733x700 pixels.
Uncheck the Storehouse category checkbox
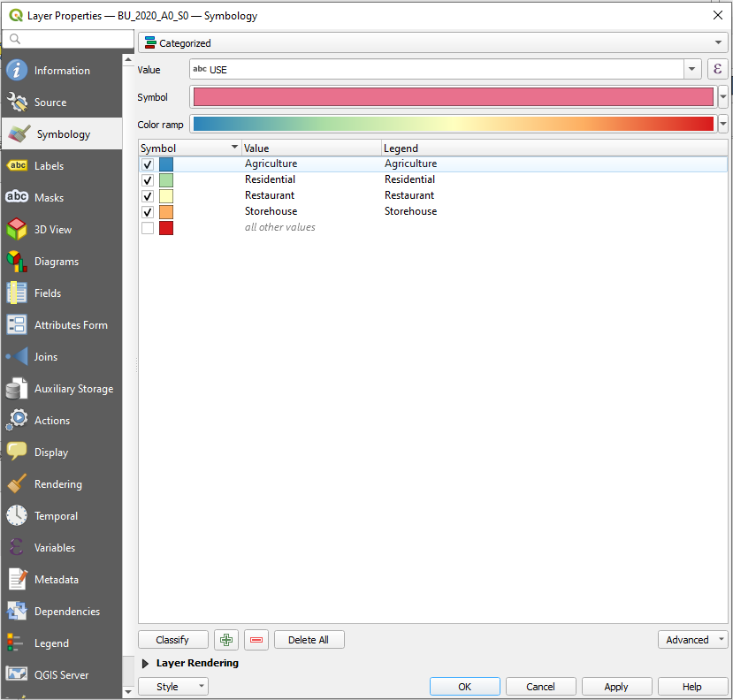148,212
